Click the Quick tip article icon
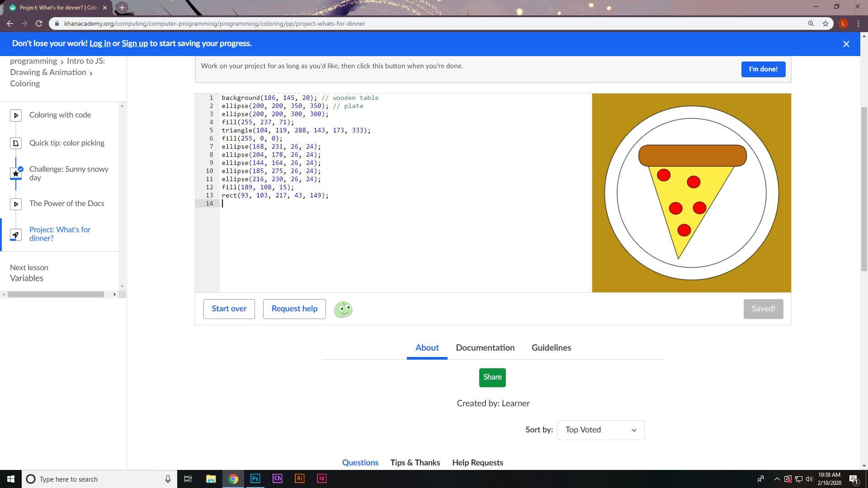 [16, 143]
